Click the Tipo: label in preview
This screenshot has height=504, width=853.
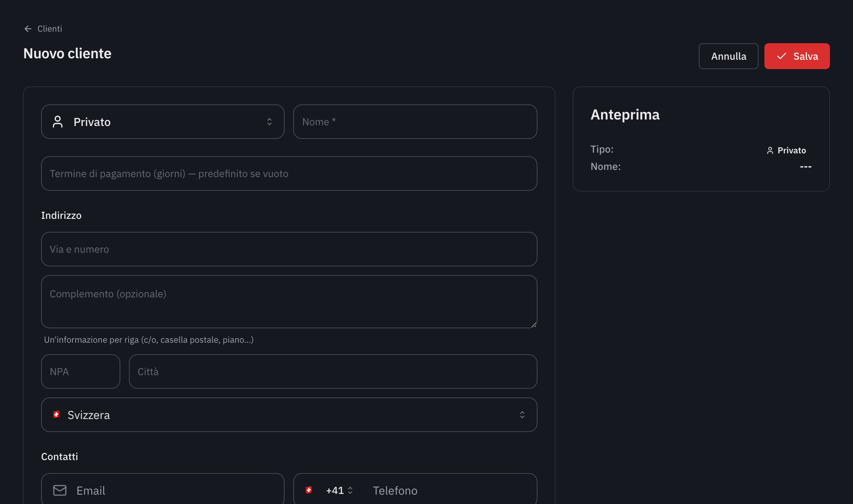point(602,149)
